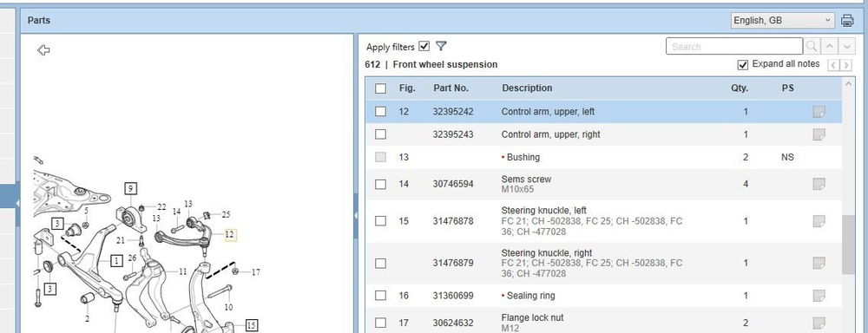Viewport: 868px width, 333px height.
Task: Click '612 | Front wheel suspension' heading
Action: tap(431, 65)
